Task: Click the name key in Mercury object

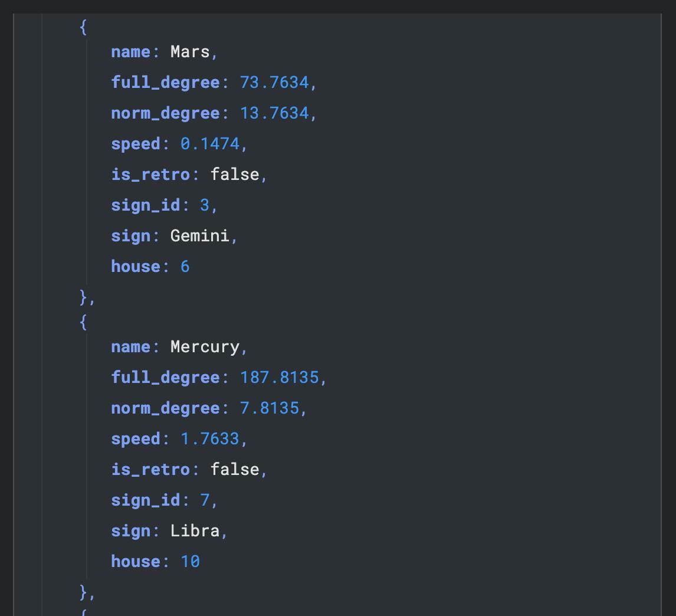Action: [x=130, y=347]
